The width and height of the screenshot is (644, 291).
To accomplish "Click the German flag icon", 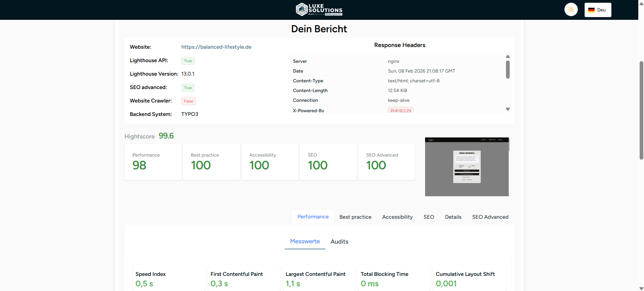I will (x=591, y=10).
